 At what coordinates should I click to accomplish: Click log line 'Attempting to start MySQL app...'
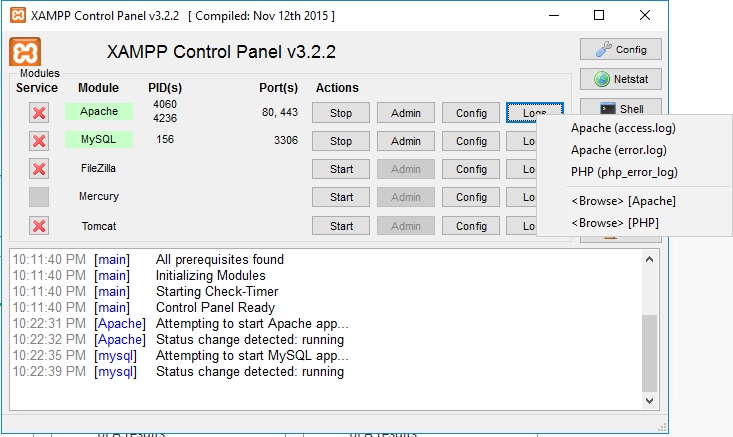tap(252, 356)
